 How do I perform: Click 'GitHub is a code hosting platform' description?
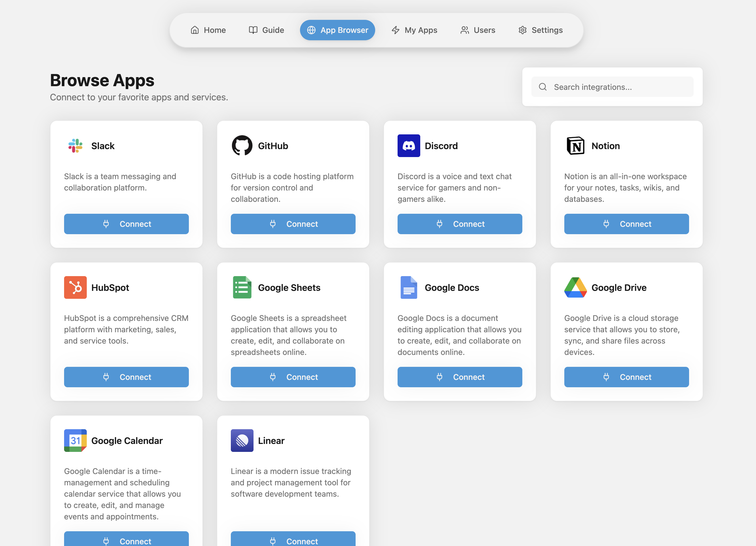point(292,188)
